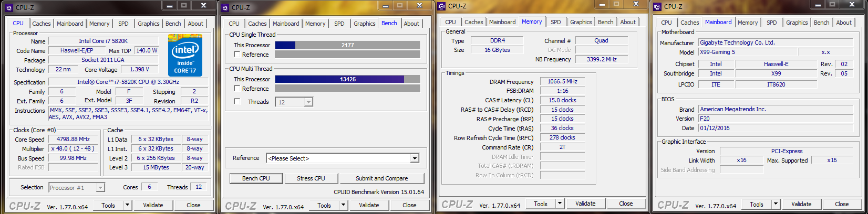
Task: Close the Gigabyte motherboard window via title bar X
Action: tap(851, 5)
